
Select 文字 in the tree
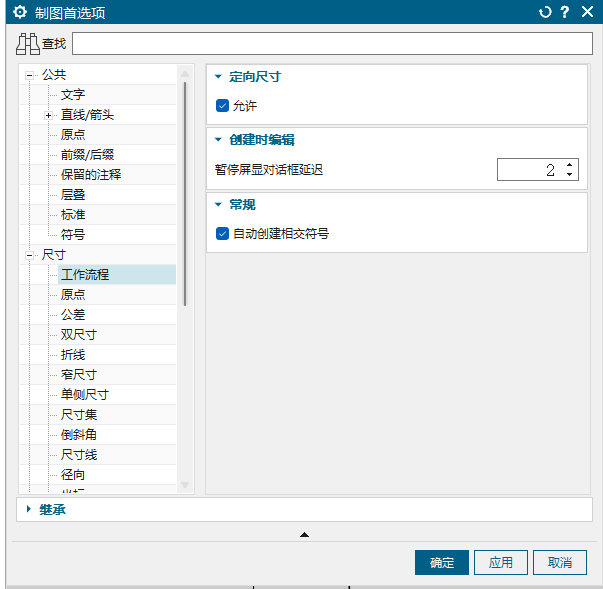(x=73, y=95)
